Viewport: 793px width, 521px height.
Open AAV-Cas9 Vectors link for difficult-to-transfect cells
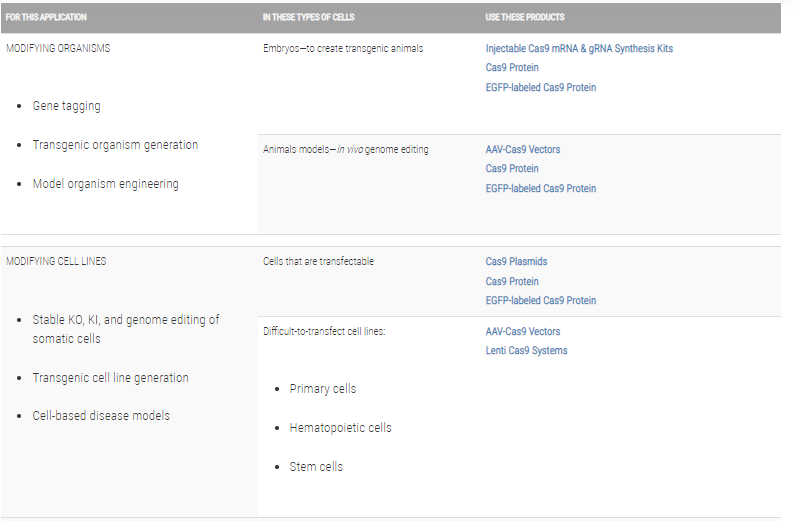(x=523, y=331)
